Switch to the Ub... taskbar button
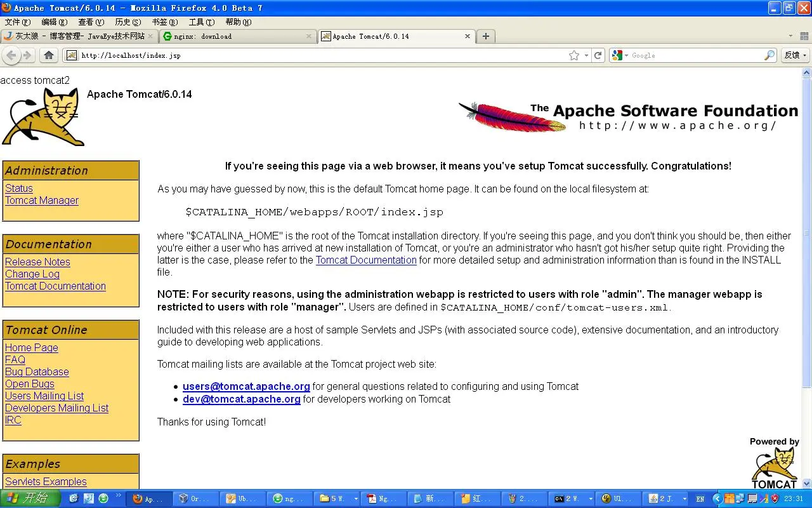This screenshot has height=508, width=812. pyautogui.click(x=242, y=499)
